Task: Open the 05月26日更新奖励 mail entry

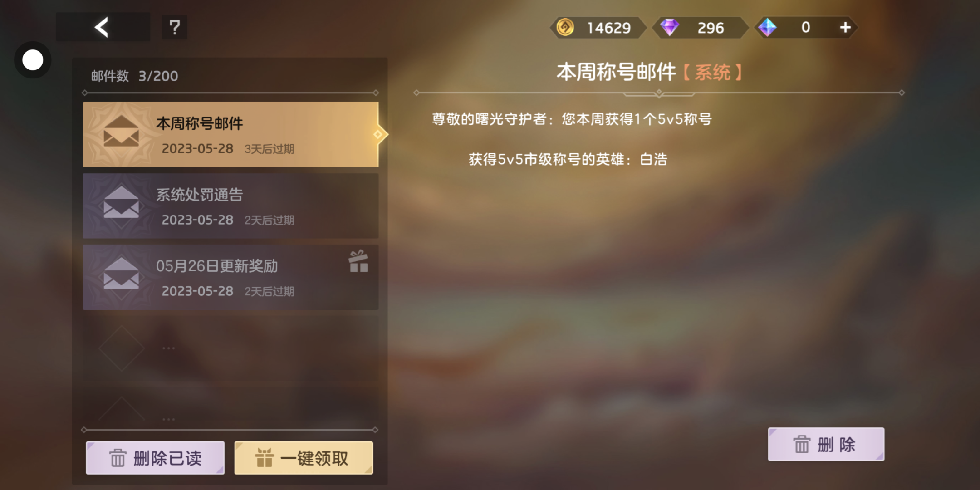Action: coord(230,277)
